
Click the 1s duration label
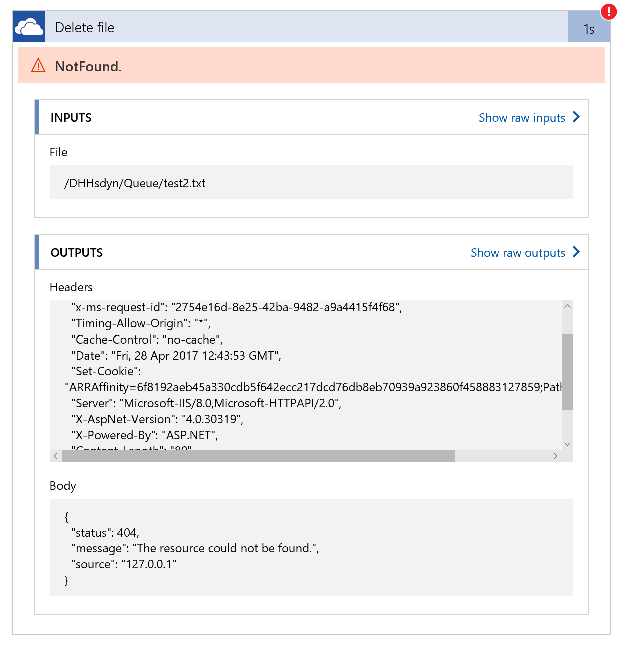pyautogui.click(x=589, y=29)
